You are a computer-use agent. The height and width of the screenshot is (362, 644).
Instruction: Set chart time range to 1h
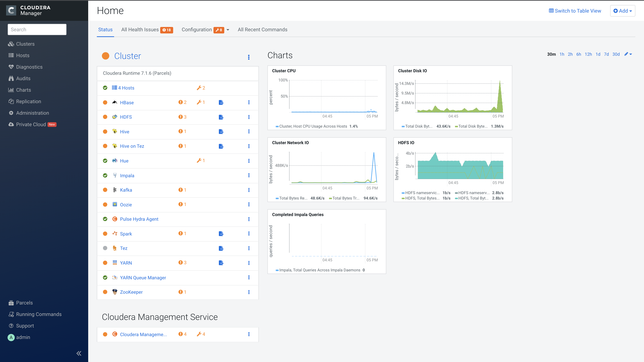coord(562,54)
